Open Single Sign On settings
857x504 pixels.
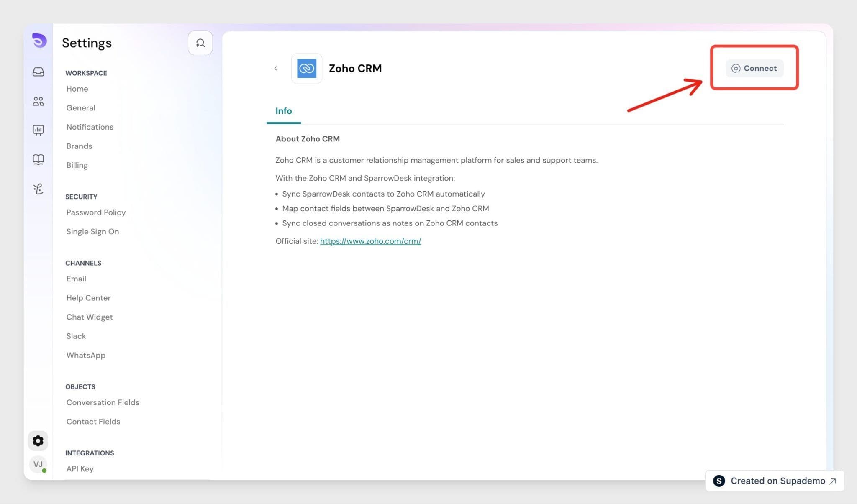[x=92, y=231]
